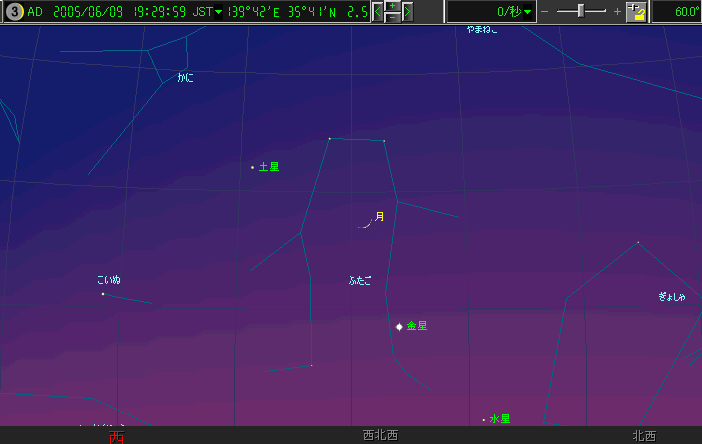Select the crescent Moon labeled 月
This screenshot has height=444, width=702.
coord(366,222)
